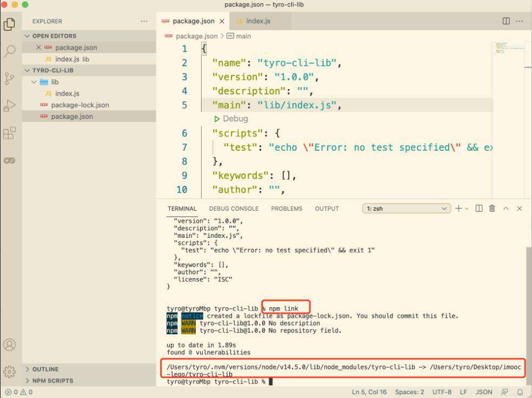Open the Explorer view in activity bar

point(10,24)
